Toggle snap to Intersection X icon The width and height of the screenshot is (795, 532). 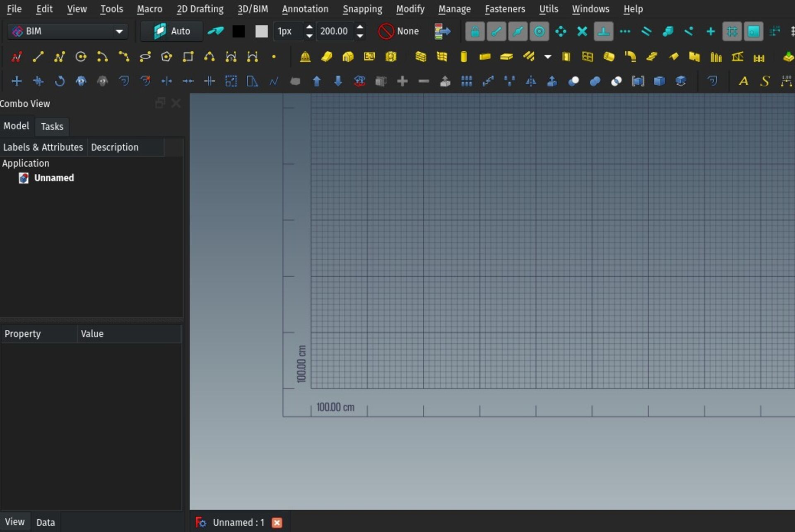pyautogui.click(x=582, y=31)
